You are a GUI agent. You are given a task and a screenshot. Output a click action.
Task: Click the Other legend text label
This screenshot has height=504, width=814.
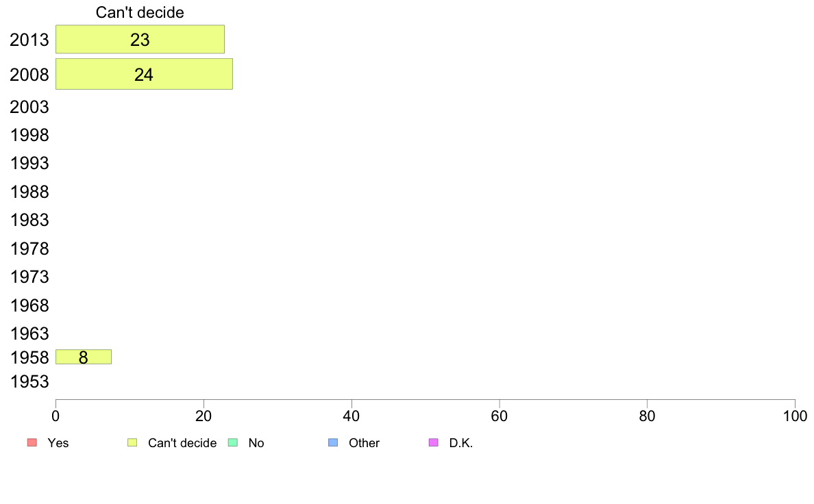[x=364, y=443]
